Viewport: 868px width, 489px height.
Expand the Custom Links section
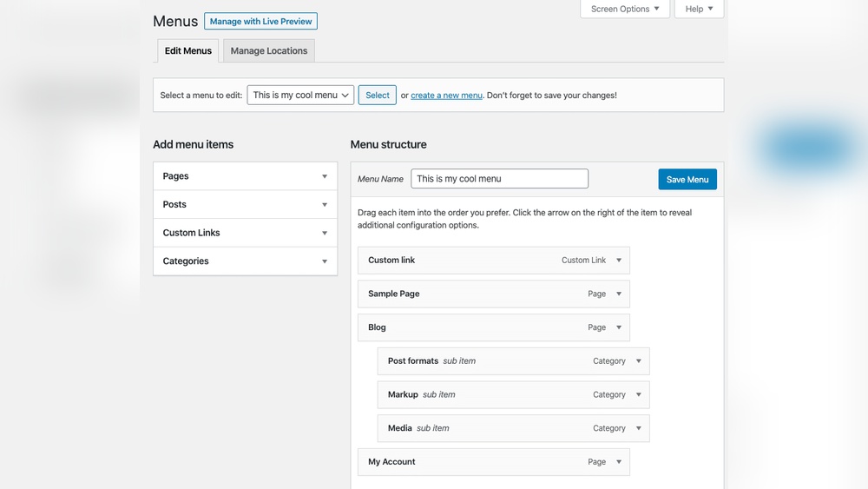246,233
